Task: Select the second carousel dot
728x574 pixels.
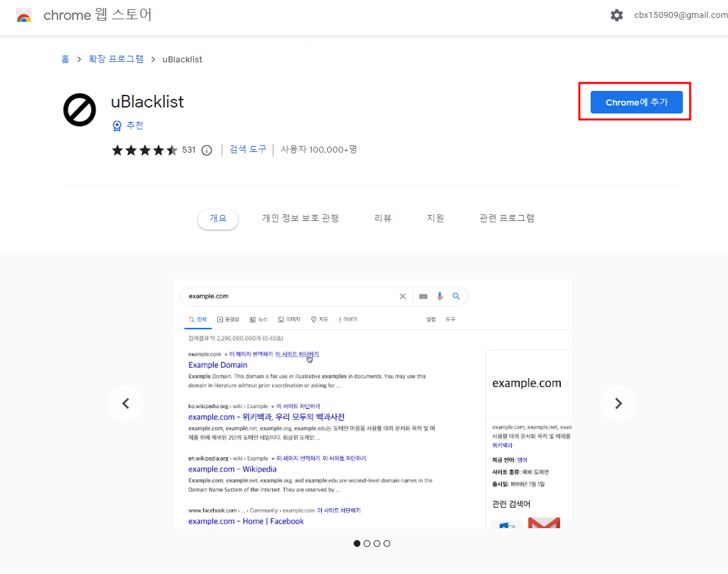Action: (367, 543)
